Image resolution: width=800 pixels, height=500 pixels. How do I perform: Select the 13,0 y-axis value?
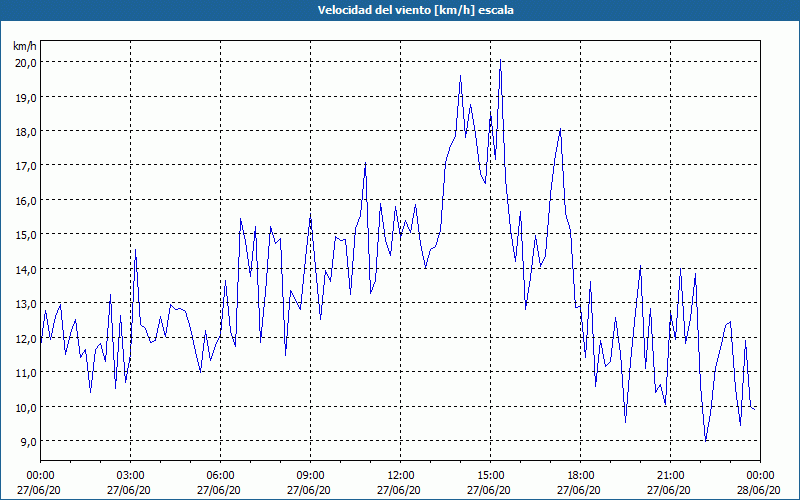tap(26, 304)
